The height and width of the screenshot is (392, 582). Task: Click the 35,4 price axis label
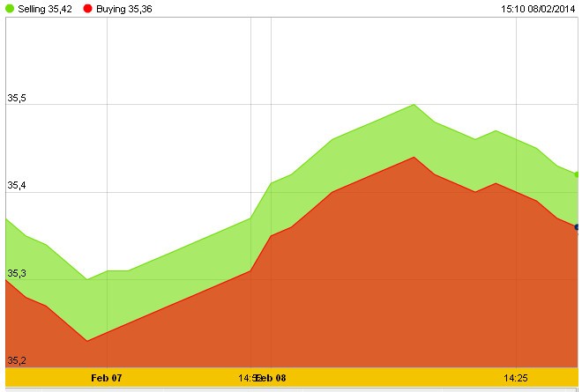(17, 186)
